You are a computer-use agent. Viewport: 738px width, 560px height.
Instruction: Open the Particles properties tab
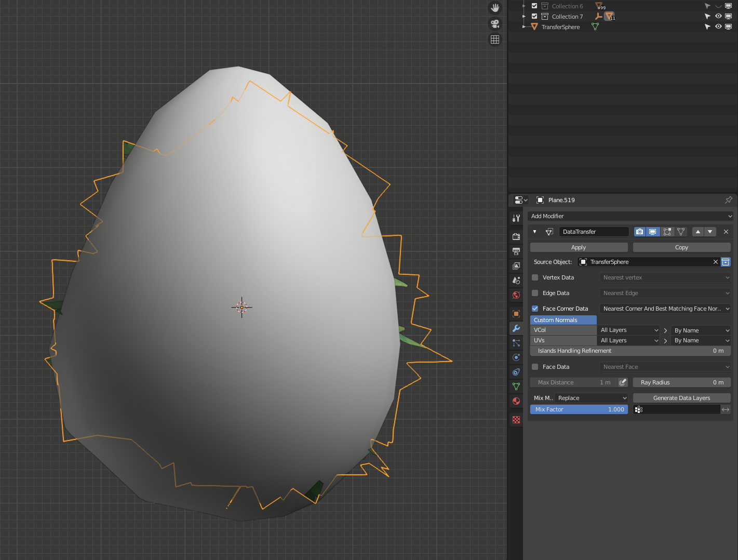(516, 343)
